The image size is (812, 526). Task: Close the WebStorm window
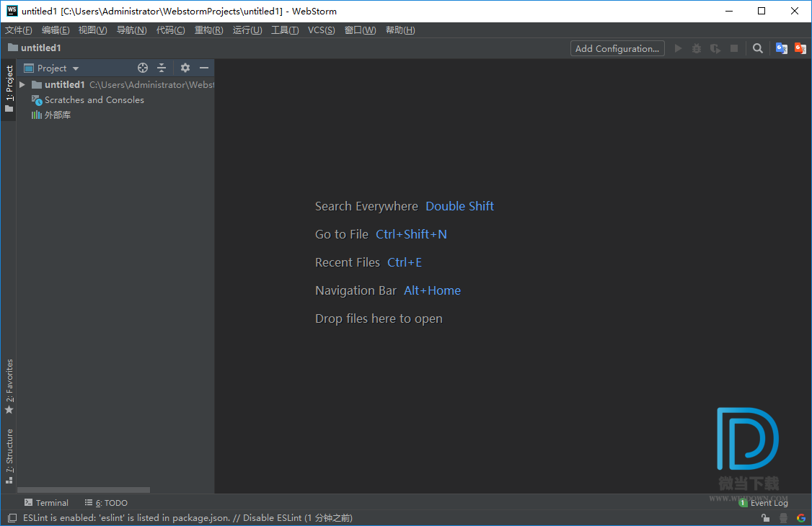[795, 11]
